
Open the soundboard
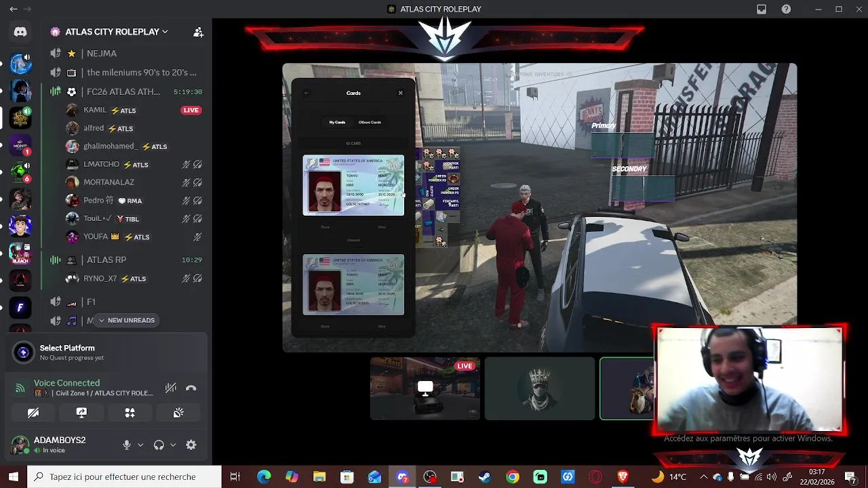pyautogui.click(x=178, y=413)
